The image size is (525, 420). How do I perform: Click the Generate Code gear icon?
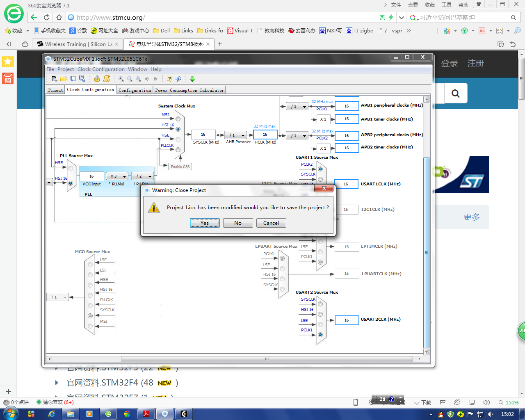(x=97, y=79)
